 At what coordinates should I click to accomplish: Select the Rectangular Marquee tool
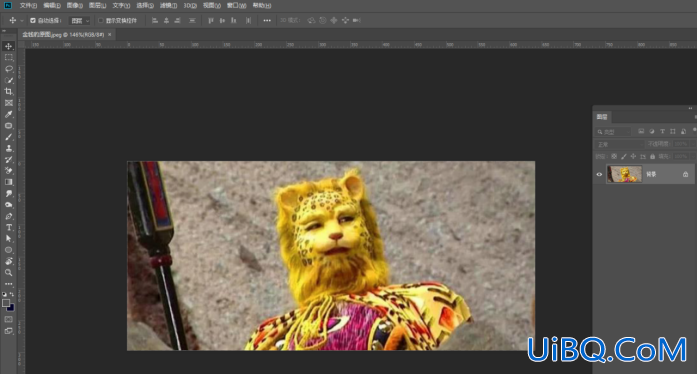(x=8, y=57)
